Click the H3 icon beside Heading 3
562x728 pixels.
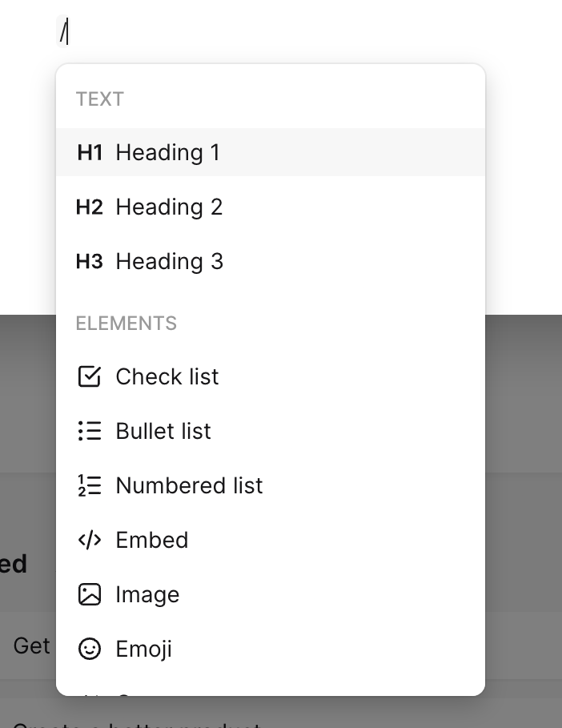(x=89, y=261)
